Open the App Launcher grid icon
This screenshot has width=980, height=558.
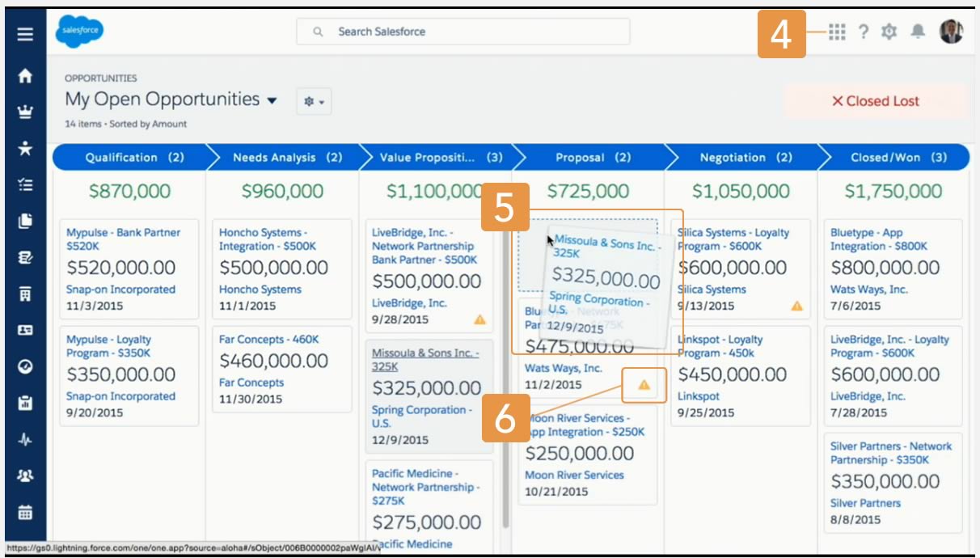click(837, 32)
